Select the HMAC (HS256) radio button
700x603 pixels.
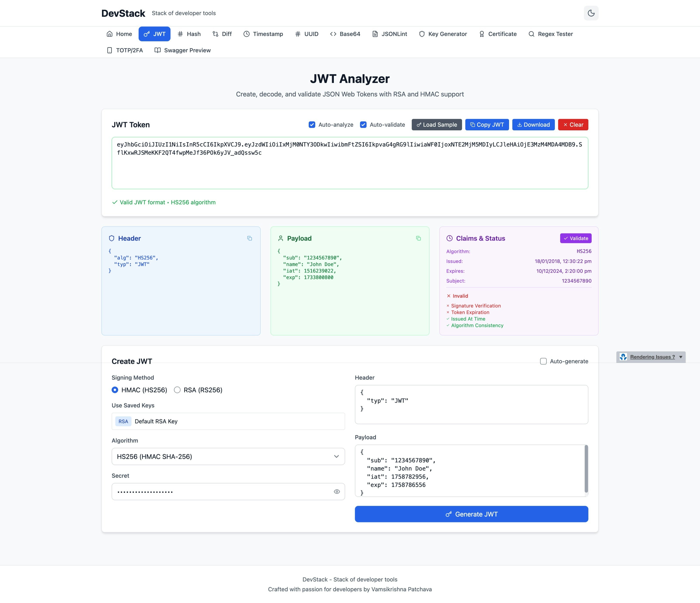point(115,390)
